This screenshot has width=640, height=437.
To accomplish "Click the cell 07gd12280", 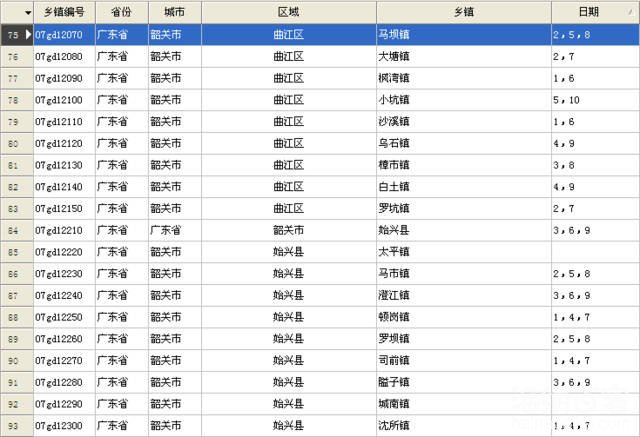I will point(64,383).
